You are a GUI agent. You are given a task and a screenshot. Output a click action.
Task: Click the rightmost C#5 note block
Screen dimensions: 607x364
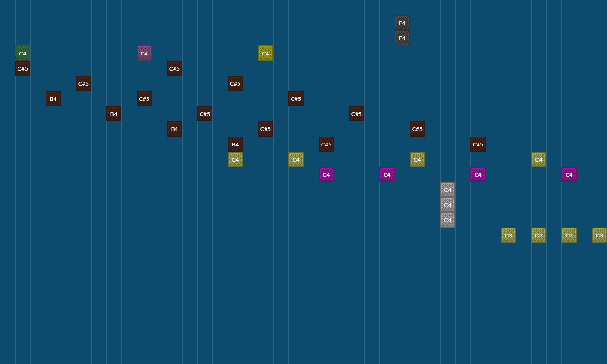[478, 144]
